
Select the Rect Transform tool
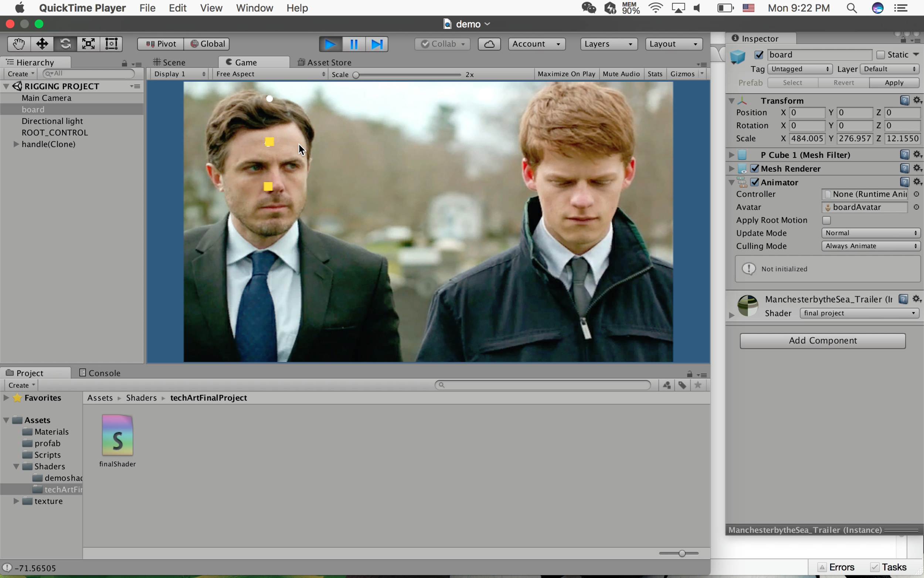tap(111, 44)
